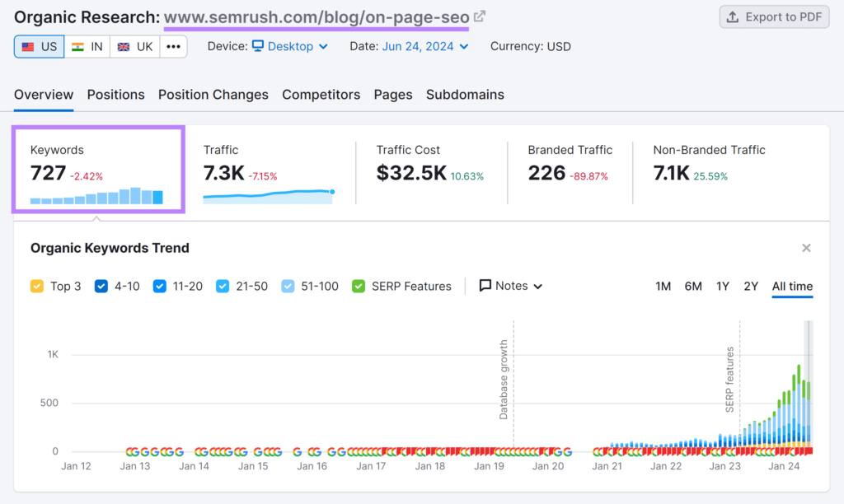The image size is (844, 504).
Task: Switch to the Competitors tab
Action: pos(321,95)
